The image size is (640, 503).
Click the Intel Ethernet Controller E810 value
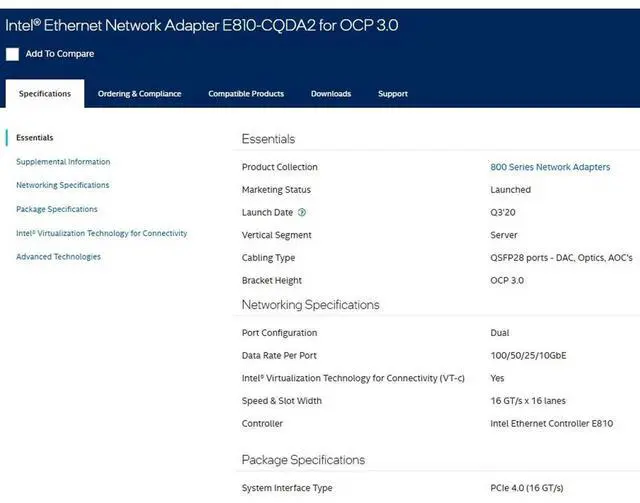click(551, 424)
